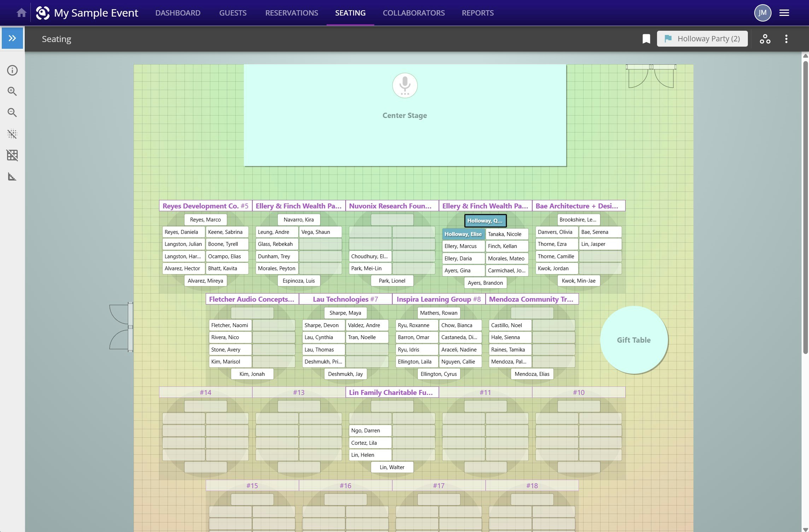Select the measurement ruler tool
This screenshot has height=532, width=809.
[x=12, y=177]
